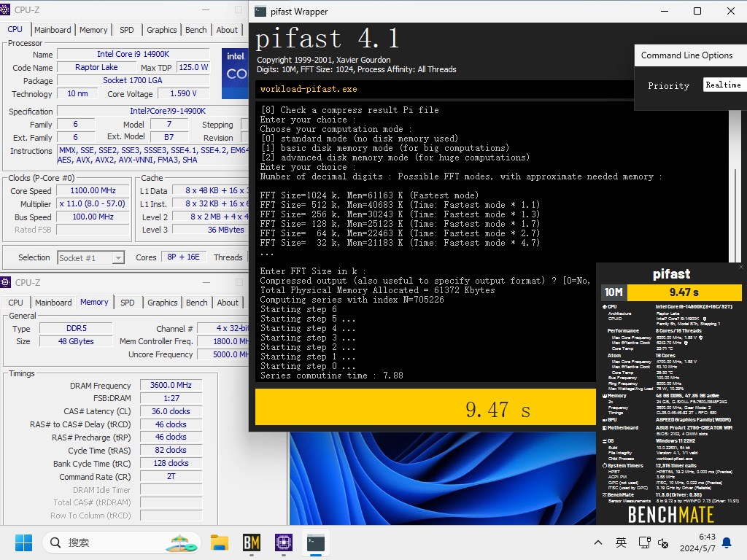Viewport: 747px width, 560px height.
Task: Open Graphics tab in upper CPU-Z
Action: click(161, 30)
